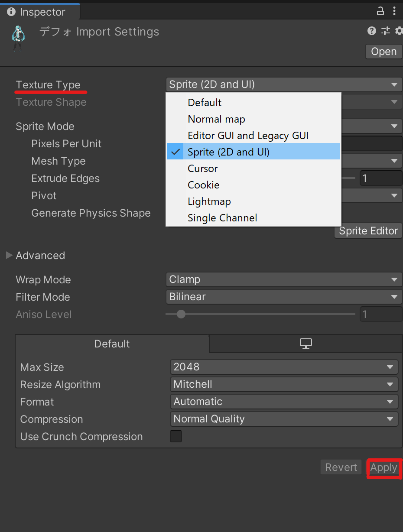Click the Pixels Per Unit label

66,144
